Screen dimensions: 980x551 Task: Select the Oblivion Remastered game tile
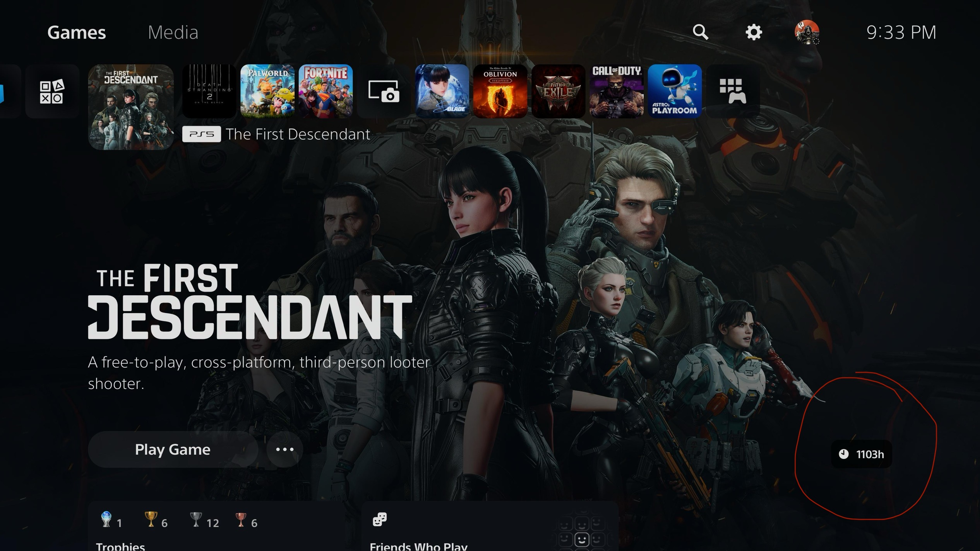click(x=500, y=91)
